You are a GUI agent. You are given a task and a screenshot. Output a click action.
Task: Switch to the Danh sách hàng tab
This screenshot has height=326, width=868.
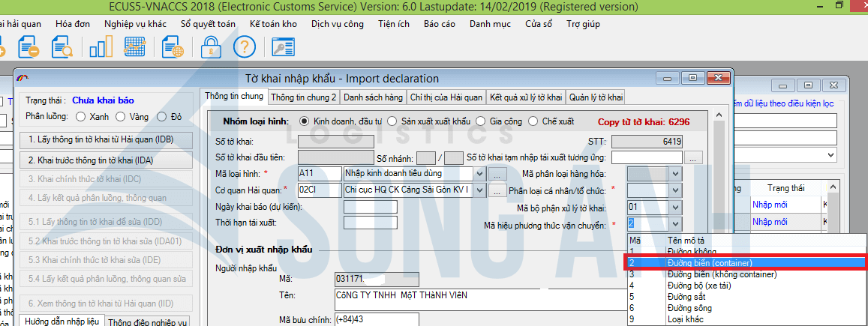(373, 97)
